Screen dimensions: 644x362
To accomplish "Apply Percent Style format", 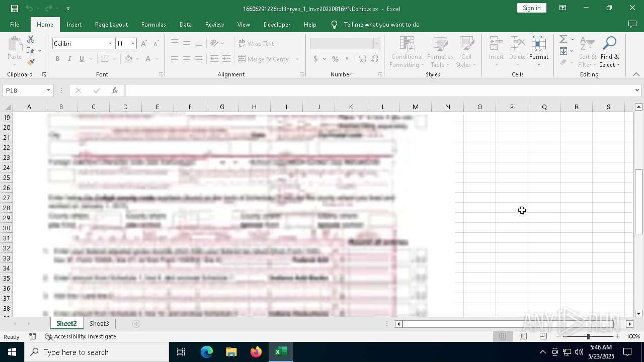I will coord(335,59).
